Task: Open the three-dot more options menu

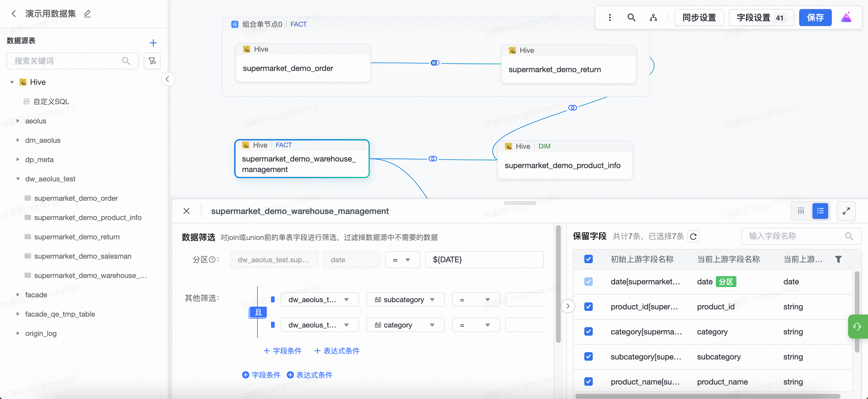Action: pos(610,18)
